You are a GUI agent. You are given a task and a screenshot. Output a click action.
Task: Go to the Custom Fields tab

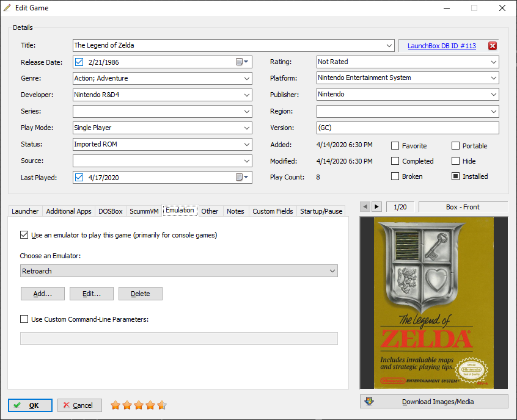[x=273, y=211]
